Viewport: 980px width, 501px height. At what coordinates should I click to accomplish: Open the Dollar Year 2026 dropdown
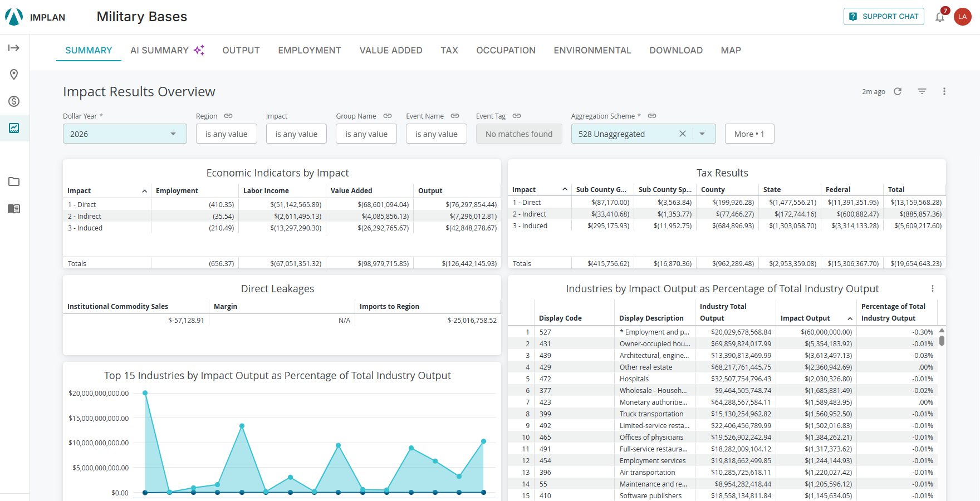(125, 134)
